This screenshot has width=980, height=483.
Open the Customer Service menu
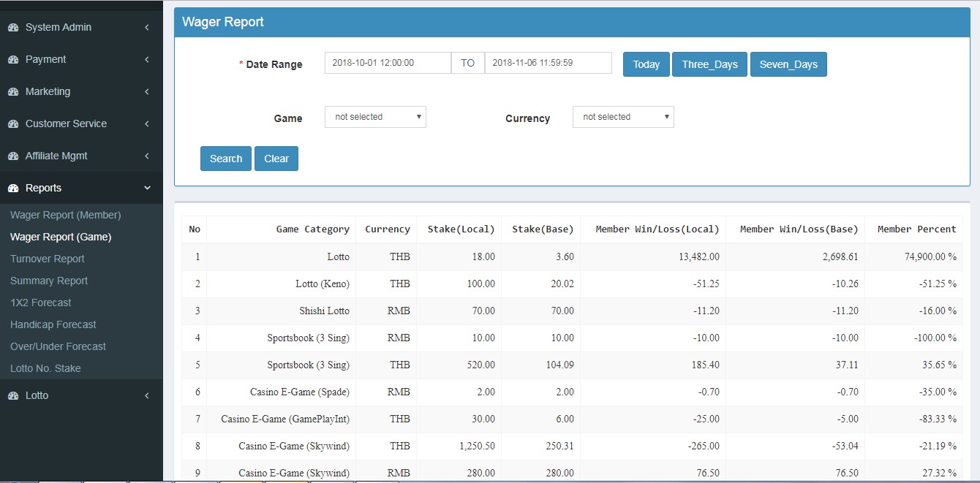click(81, 123)
